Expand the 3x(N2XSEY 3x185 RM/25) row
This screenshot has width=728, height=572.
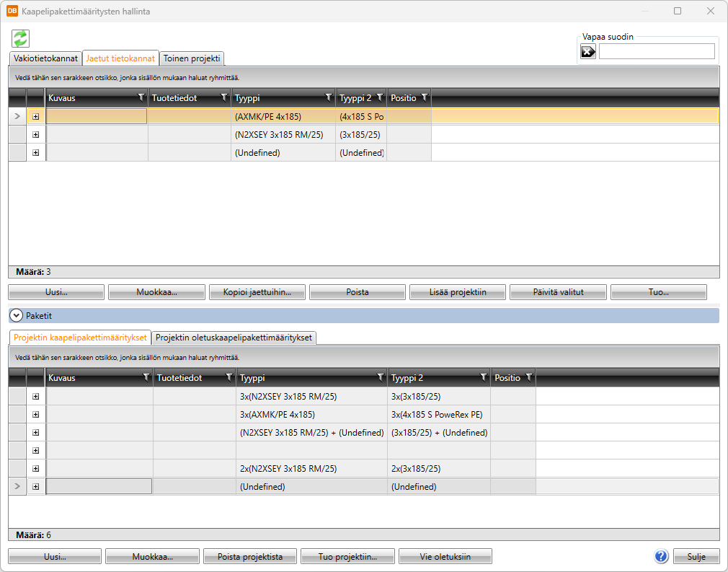[36, 396]
